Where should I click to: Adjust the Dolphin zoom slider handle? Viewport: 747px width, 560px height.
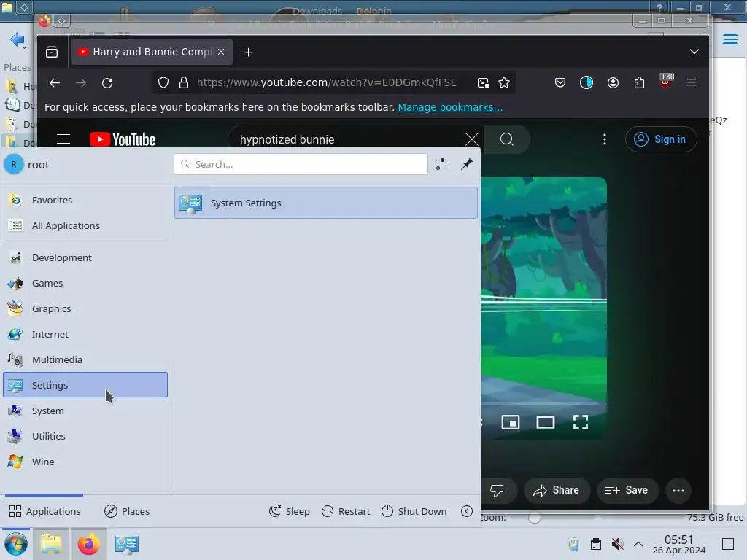(x=535, y=518)
